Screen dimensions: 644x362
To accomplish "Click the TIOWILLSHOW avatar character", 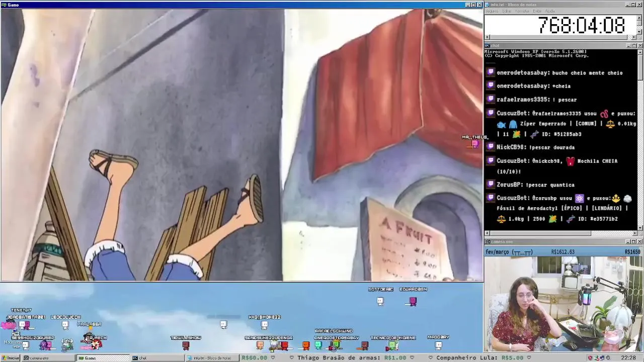I will point(186,345).
